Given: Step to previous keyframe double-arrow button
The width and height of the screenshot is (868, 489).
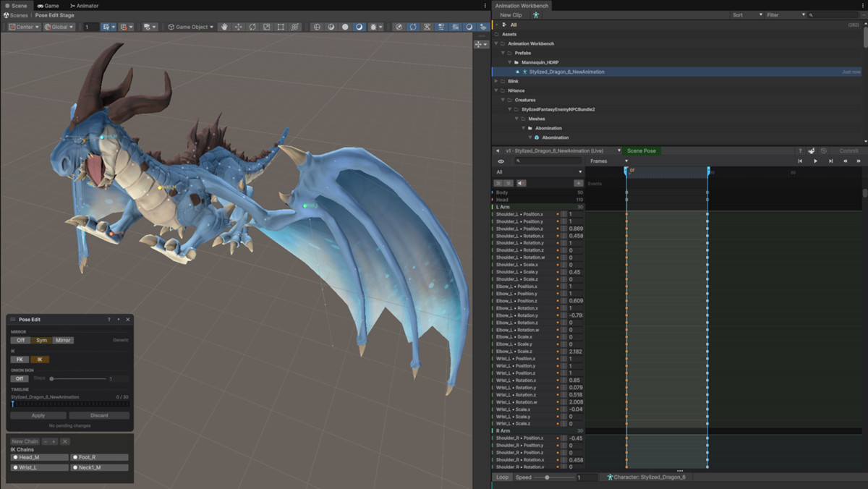Looking at the screenshot, I should [845, 161].
